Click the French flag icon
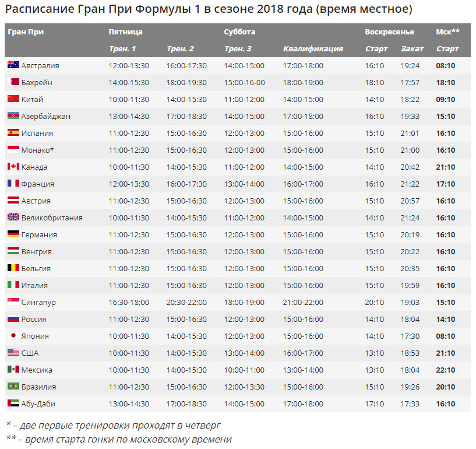Image resolution: width=476 pixels, height=449 pixels. point(13,183)
